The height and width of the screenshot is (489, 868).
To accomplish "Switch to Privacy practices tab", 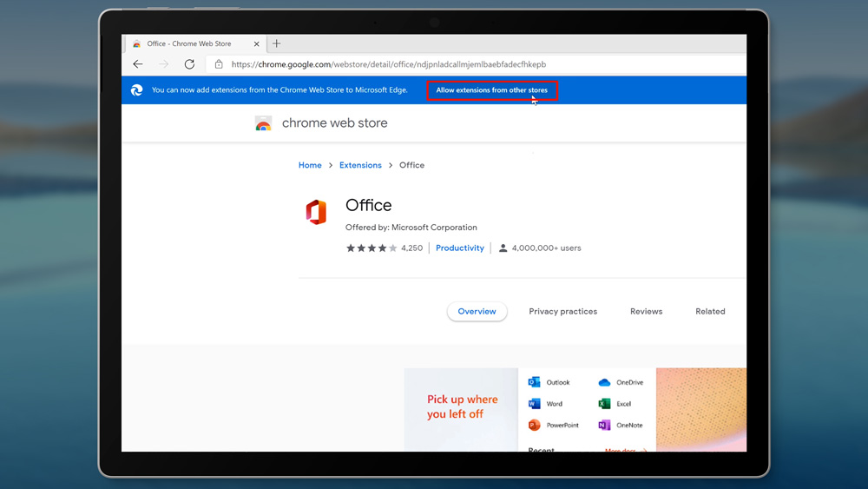I will [x=563, y=311].
